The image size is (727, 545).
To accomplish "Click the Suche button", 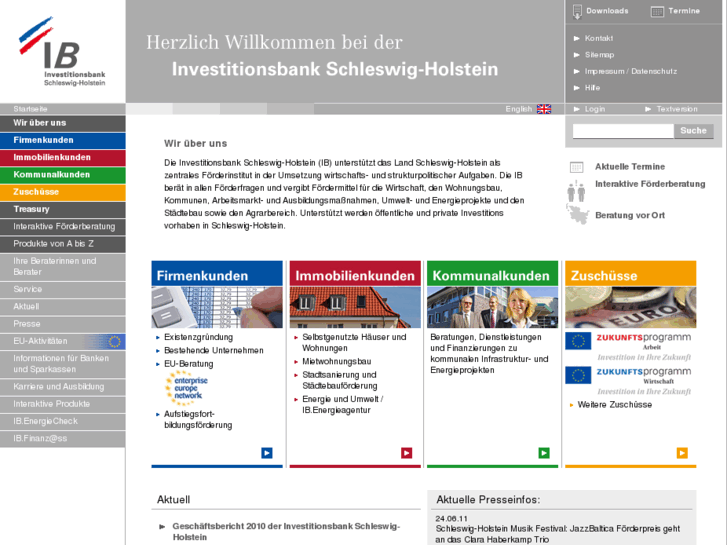I will [x=694, y=131].
